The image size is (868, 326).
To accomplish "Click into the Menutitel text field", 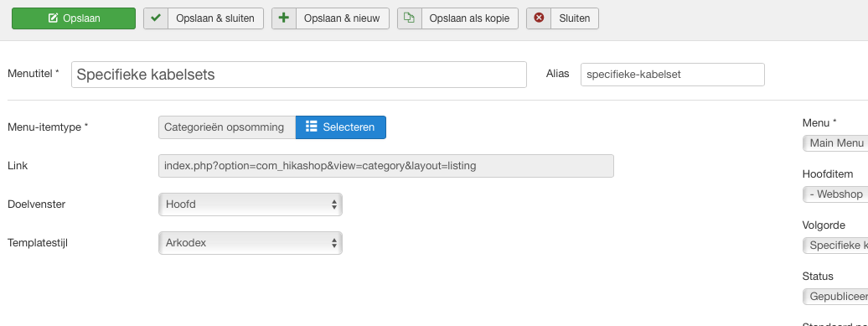I will point(299,75).
